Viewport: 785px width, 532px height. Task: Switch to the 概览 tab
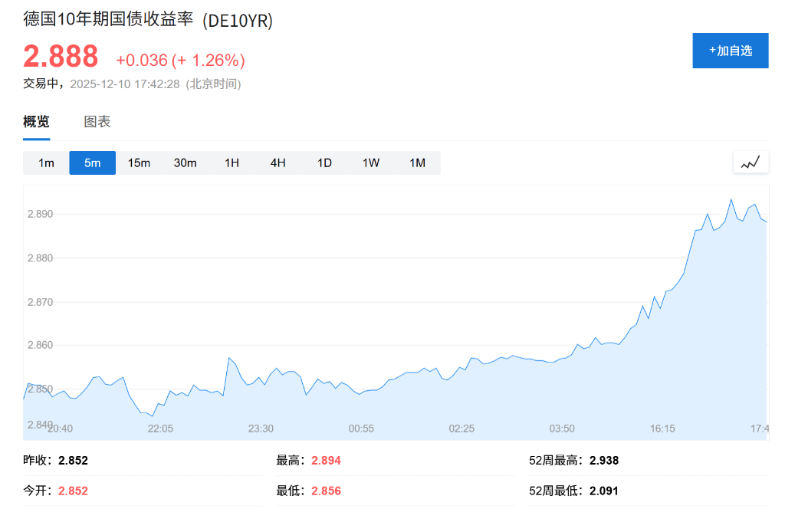(36, 122)
